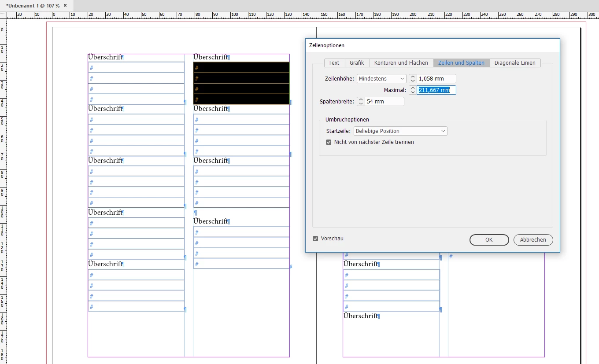Click the Abbrechen button

pyautogui.click(x=533, y=240)
